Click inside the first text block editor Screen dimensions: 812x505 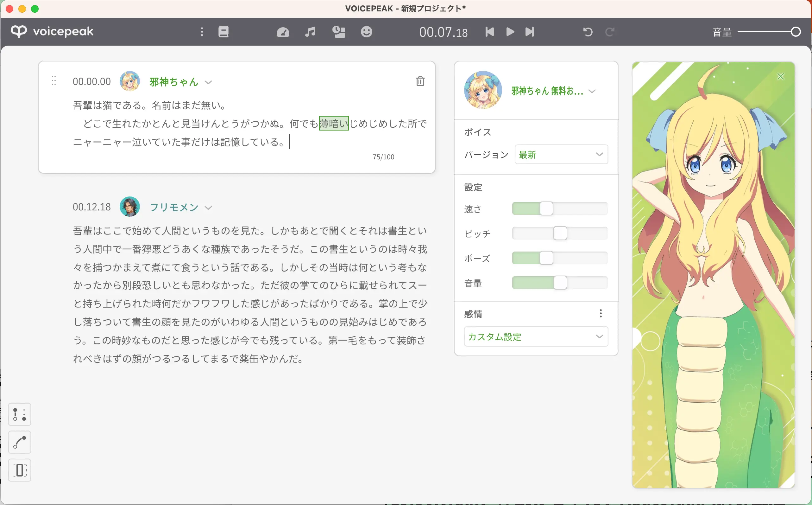[250, 124]
